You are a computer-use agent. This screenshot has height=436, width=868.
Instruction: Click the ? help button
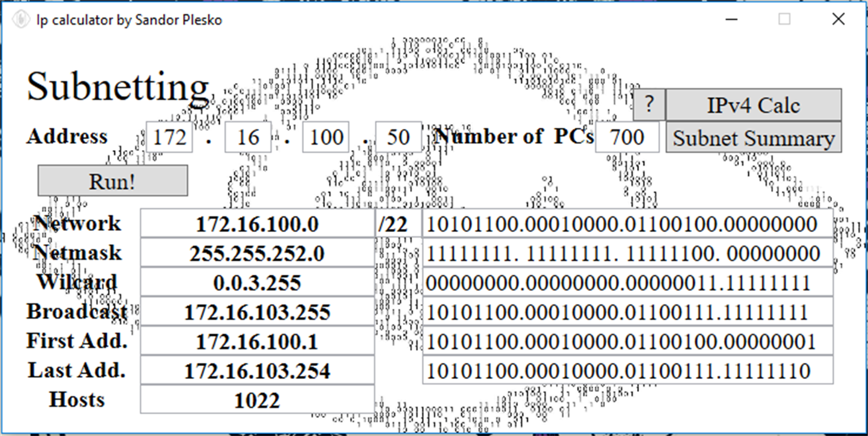coord(649,105)
